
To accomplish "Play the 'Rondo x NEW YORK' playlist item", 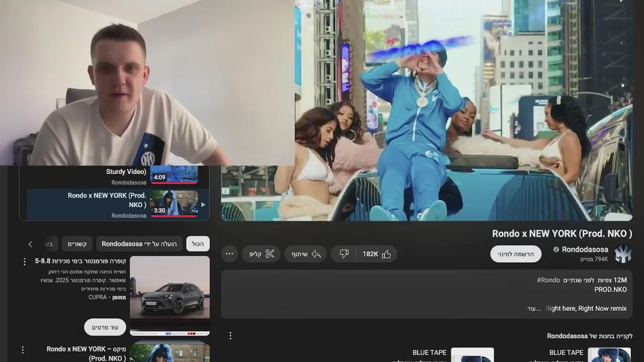I will (x=118, y=204).
